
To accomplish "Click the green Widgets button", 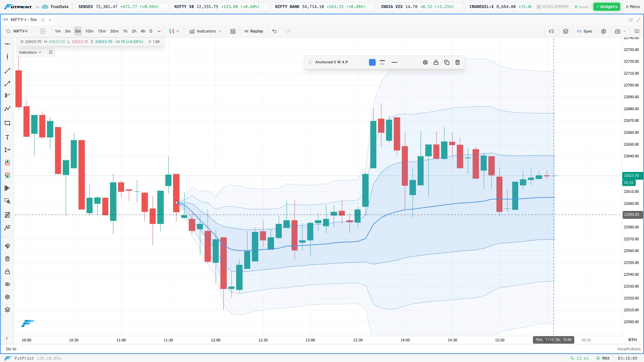I will click(x=606, y=7).
